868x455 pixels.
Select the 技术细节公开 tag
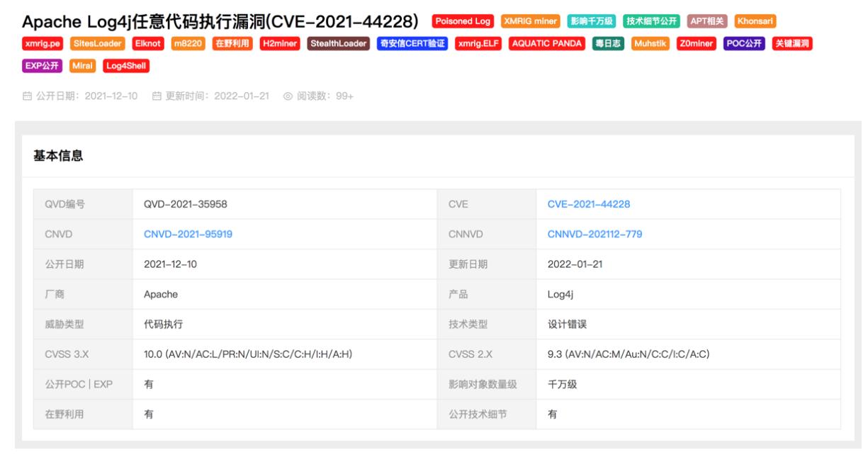coord(650,21)
